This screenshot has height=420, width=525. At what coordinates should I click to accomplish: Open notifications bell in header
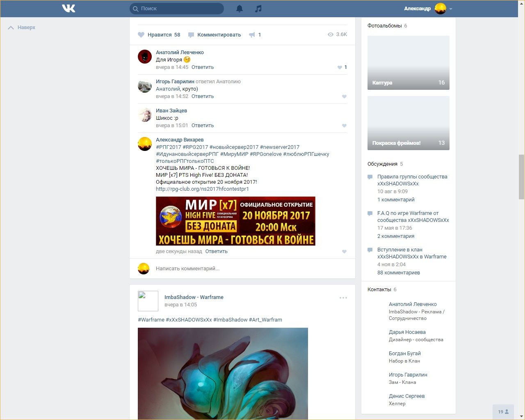pyautogui.click(x=240, y=8)
